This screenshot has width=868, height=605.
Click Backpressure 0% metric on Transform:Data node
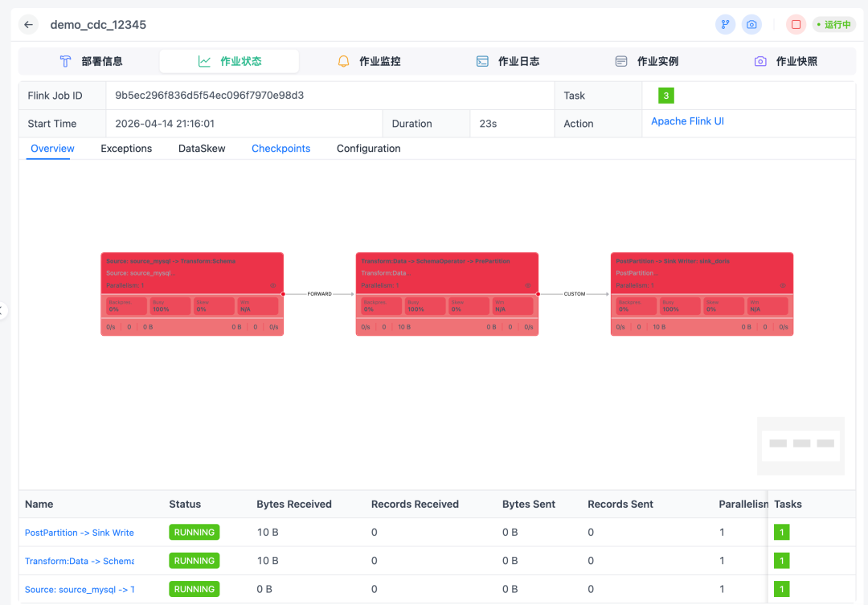[382, 306]
